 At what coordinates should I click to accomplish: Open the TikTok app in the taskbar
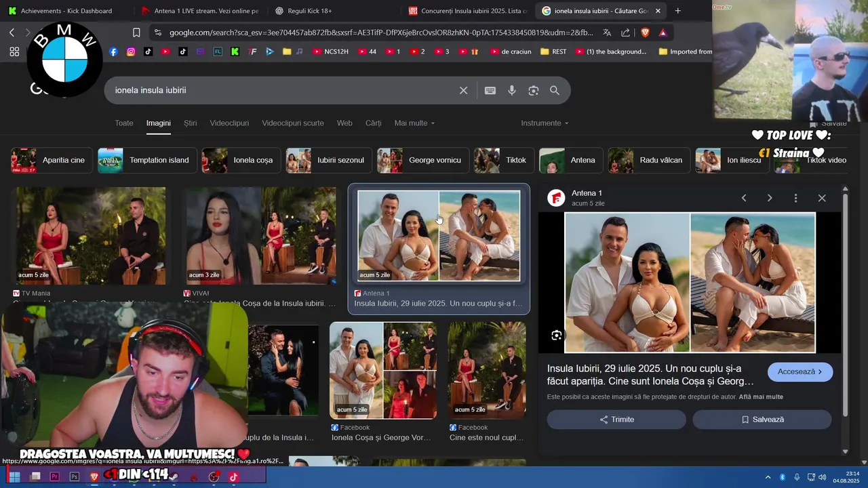pyautogui.click(x=233, y=476)
